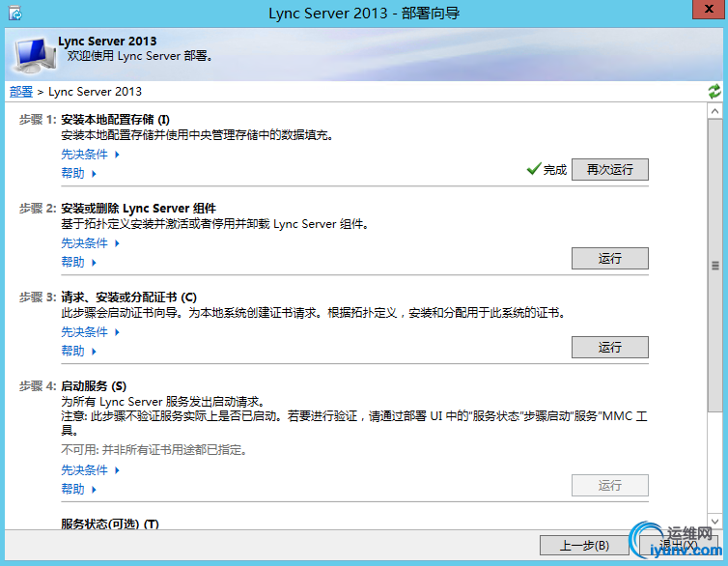Click disabled 运行 button for step 4

(609, 485)
